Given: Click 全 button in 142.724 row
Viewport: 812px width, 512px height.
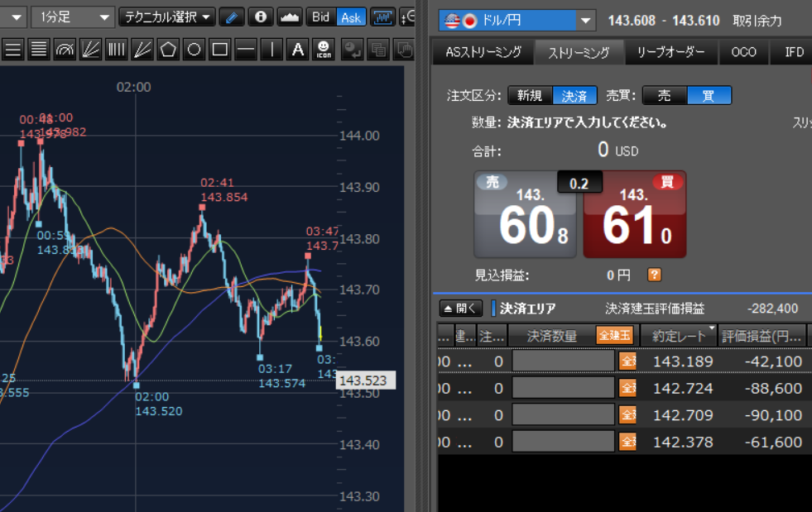Looking at the screenshot, I should point(627,388).
